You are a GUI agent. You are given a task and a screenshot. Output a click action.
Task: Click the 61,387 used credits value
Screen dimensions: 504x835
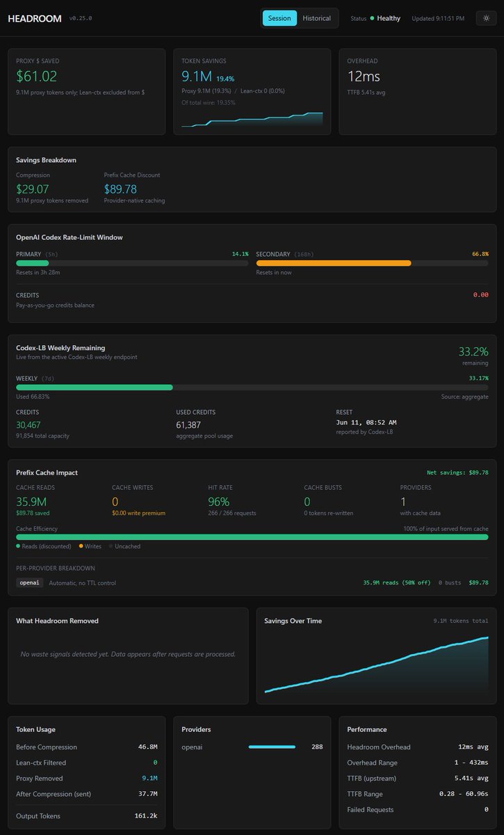point(188,425)
